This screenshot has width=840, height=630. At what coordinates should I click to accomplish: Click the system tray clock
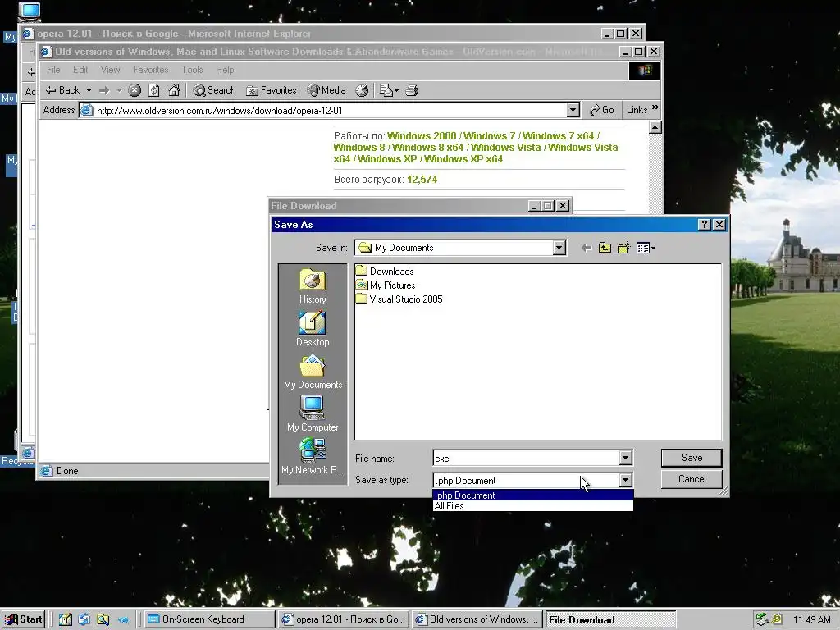[x=811, y=620]
